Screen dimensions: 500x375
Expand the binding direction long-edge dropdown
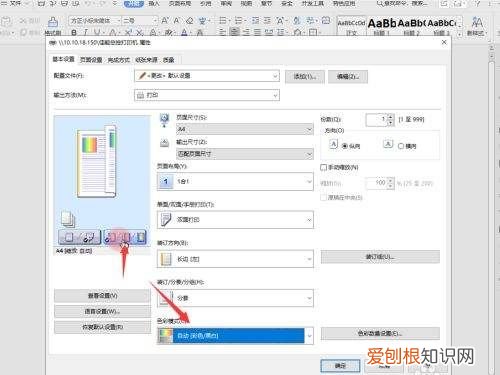(x=235, y=259)
